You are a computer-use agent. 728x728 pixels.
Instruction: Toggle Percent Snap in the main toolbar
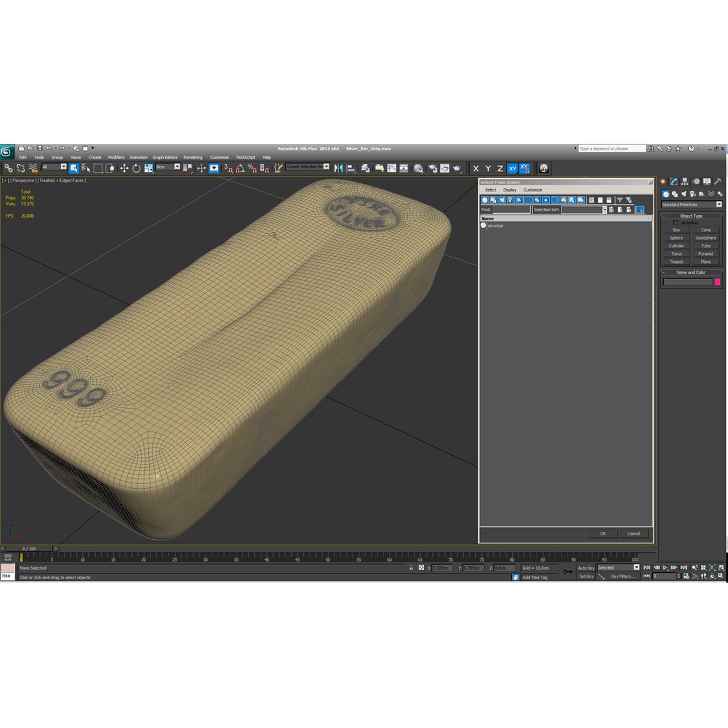[252, 168]
